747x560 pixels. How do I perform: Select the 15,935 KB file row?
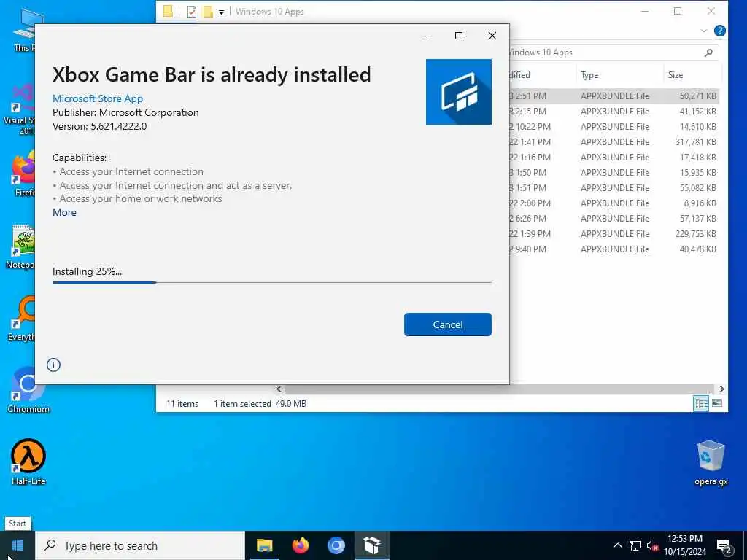tap(614, 172)
